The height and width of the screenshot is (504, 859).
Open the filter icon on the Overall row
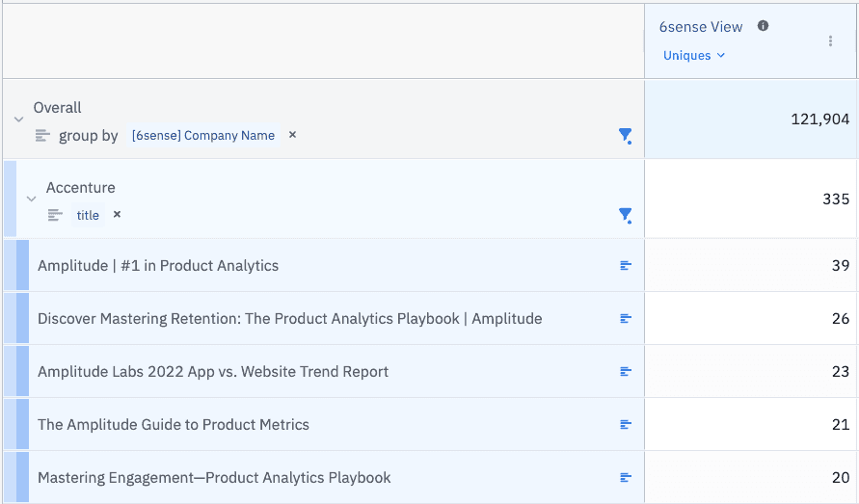pyautogui.click(x=625, y=135)
